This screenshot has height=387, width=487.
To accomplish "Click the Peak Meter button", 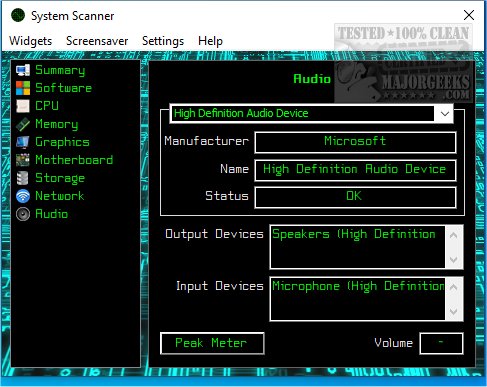I will (x=212, y=343).
